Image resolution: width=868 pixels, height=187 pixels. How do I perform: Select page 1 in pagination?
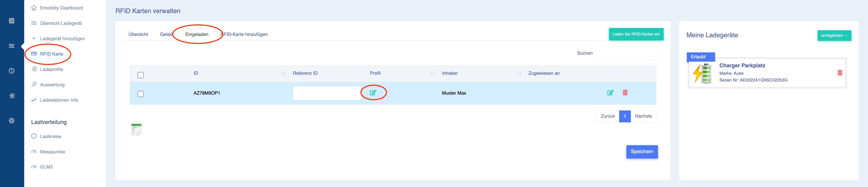coord(625,116)
